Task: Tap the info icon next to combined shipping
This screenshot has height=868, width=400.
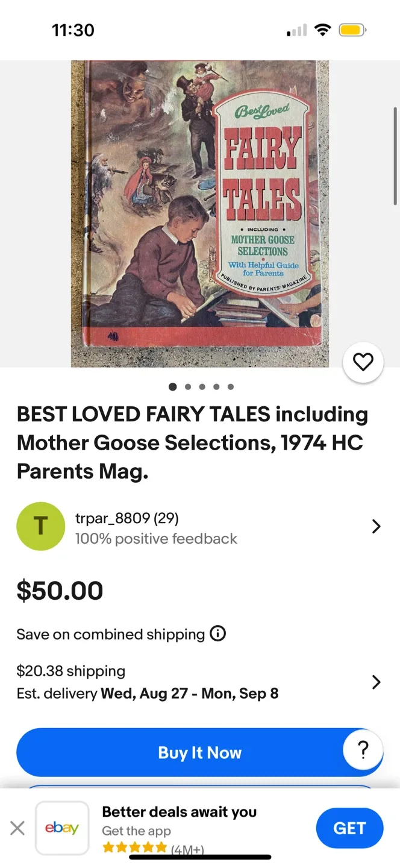Action: point(217,634)
